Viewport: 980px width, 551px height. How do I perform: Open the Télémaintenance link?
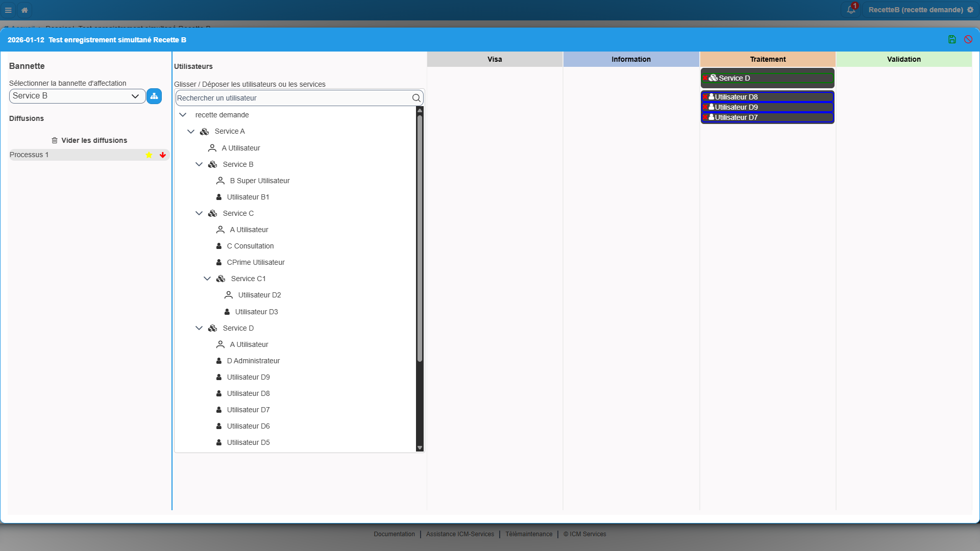(x=529, y=534)
